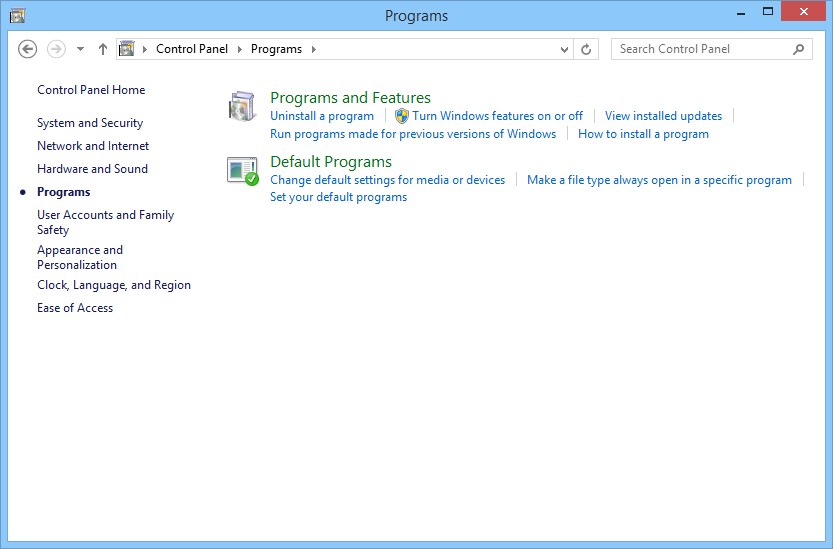Go to Control Panel Home

point(91,90)
